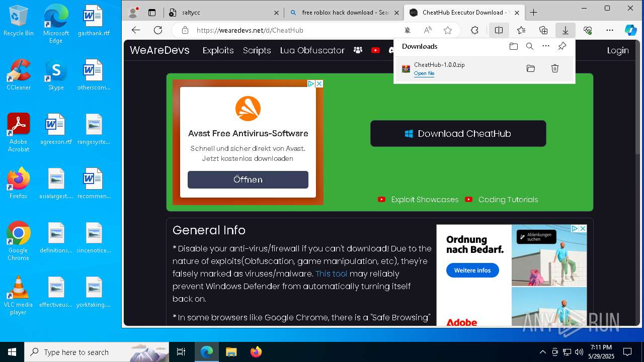Close the Avast advertisement

(319, 83)
